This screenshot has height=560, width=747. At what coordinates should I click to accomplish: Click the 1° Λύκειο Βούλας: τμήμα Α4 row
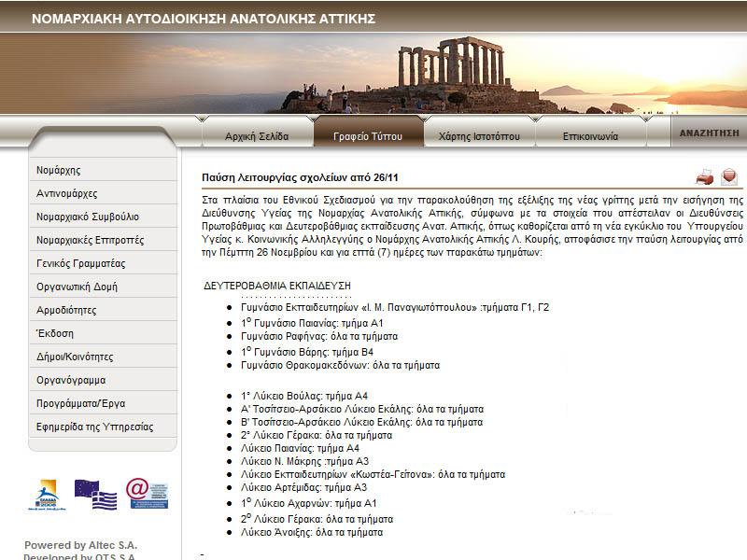pos(304,396)
